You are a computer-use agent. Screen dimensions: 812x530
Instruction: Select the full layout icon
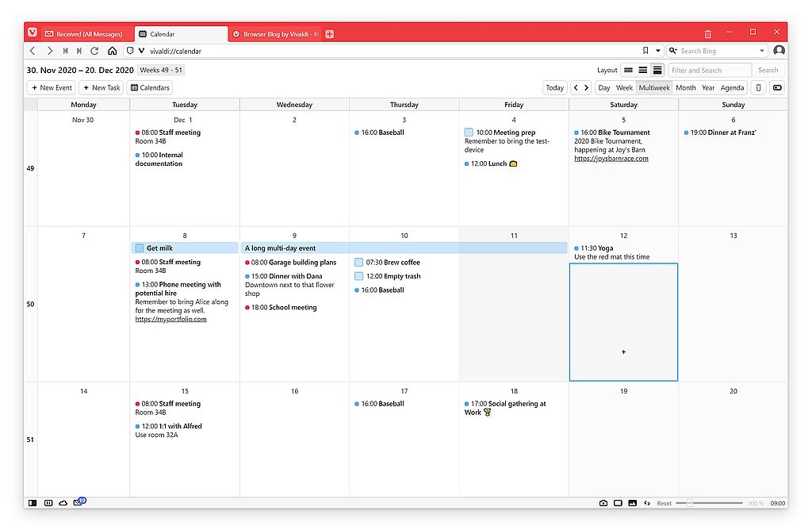[x=657, y=70]
